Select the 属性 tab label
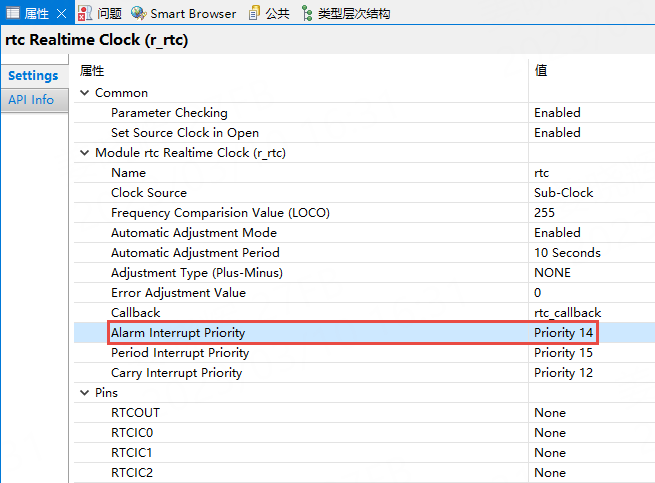655x483 pixels. 36,14
